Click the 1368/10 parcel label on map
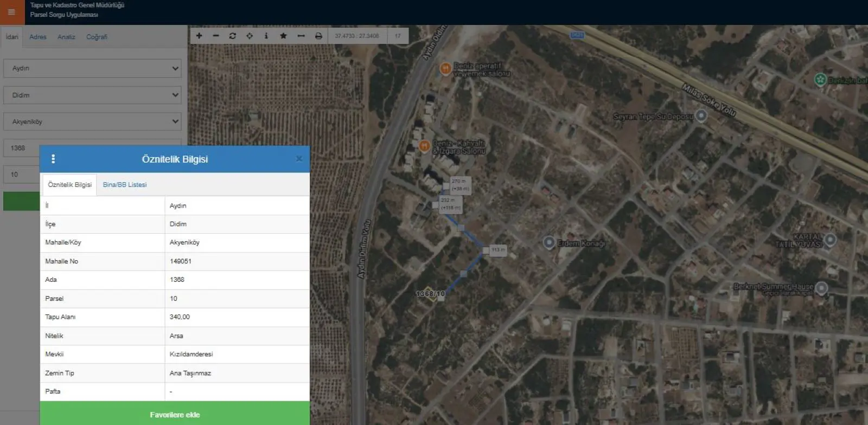 (x=430, y=294)
